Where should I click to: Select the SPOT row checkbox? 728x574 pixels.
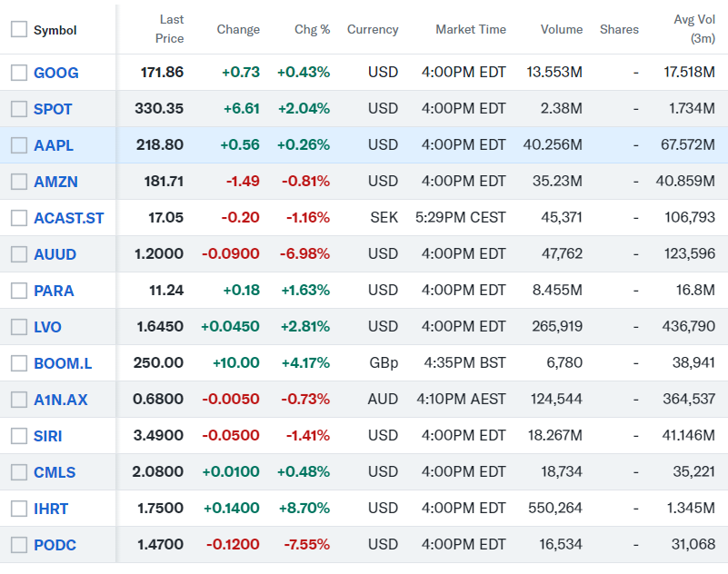[x=19, y=109]
